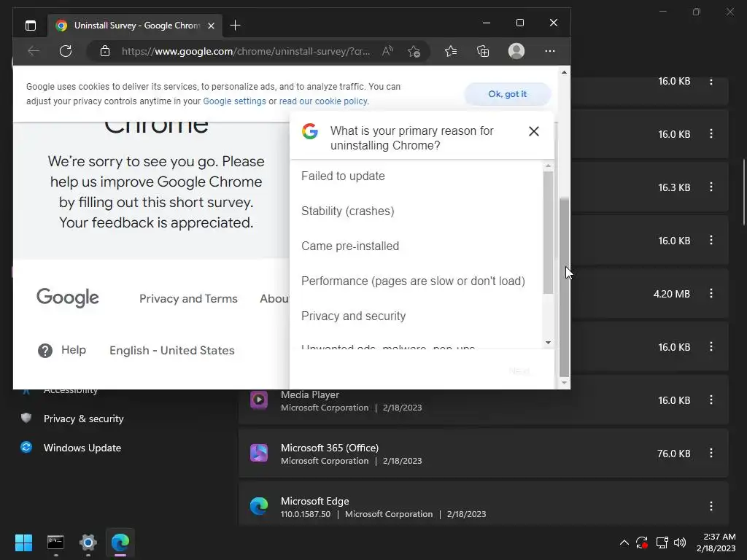Click the survey list scrollbar thumb
The width and height of the screenshot is (747, 560).
click(x=548, y=233)
